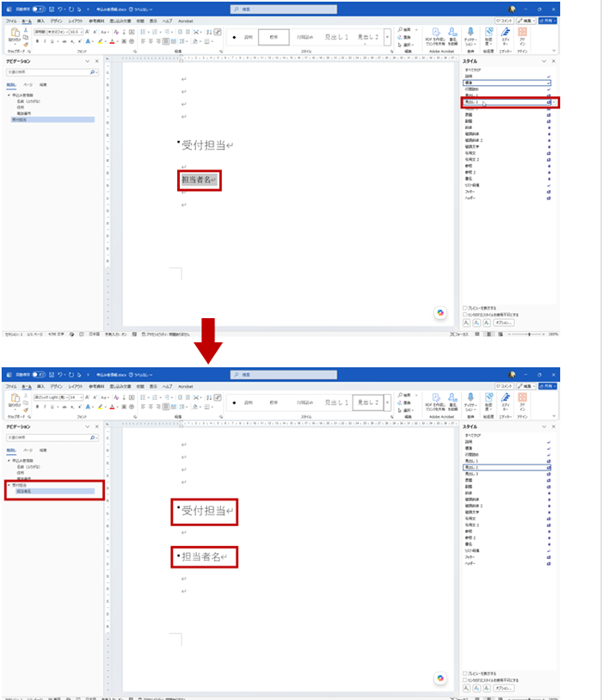The image size is (602, 700).
Task: Click the zoom slider in the upper status bar
Action: tap(529, 334)
